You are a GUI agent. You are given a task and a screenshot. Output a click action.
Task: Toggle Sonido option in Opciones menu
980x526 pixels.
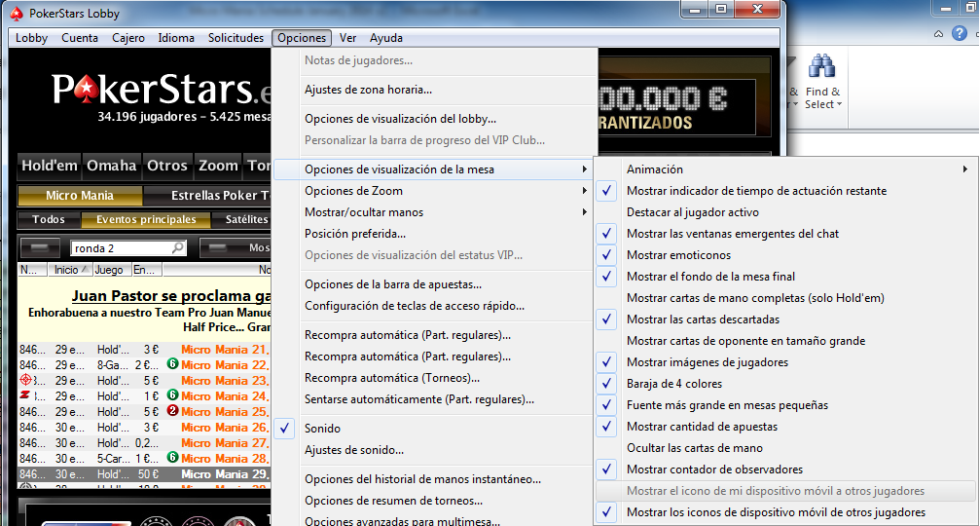(433, 429)
